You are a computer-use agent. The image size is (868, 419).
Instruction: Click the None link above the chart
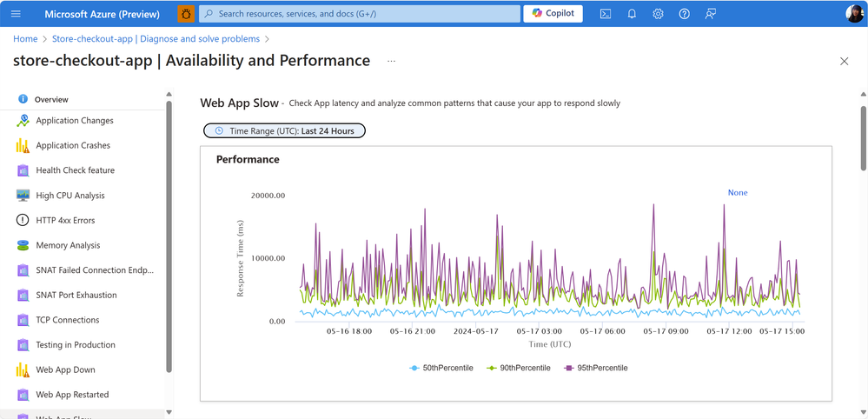click(738, 193)
